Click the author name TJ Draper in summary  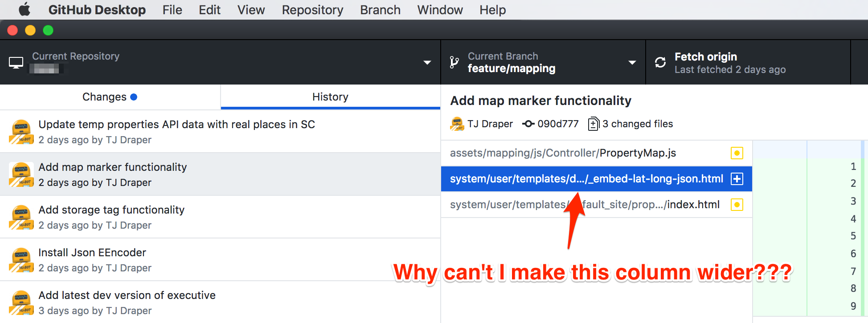click(x=490, y=124)
